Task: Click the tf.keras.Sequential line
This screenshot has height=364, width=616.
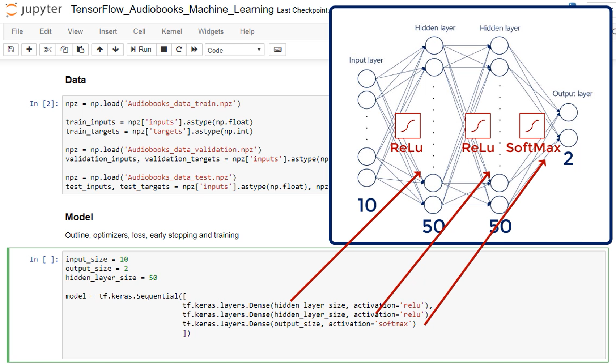Action: (x=126, y=296)
